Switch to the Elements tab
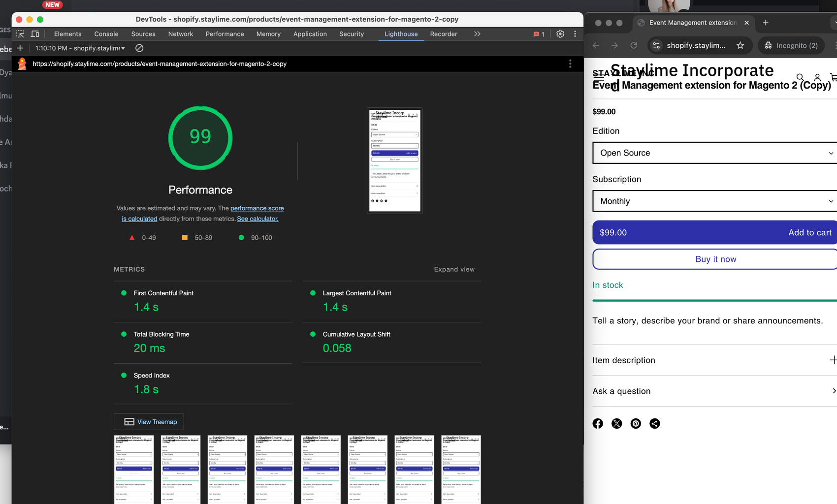Viewport: 837px width, 504px height. pyautogui.click(x=68, y=34)
